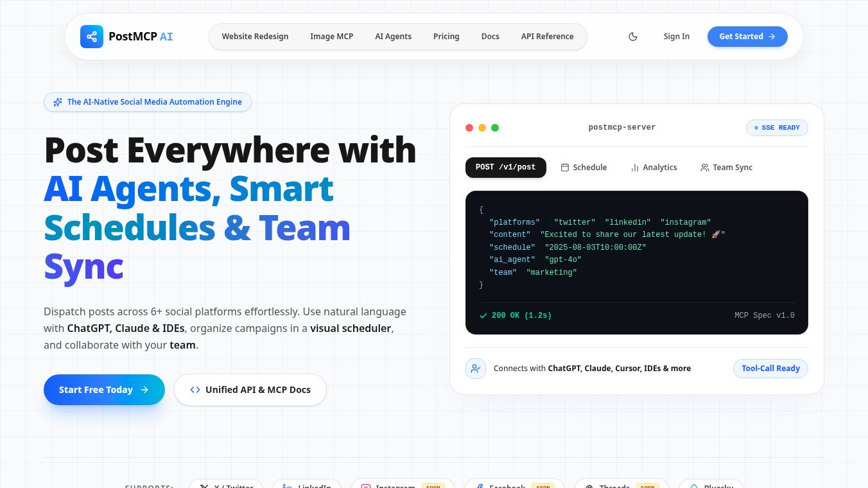Click the bar chart icon on Analytics tab
868x488 pixels.
[635, 168]
